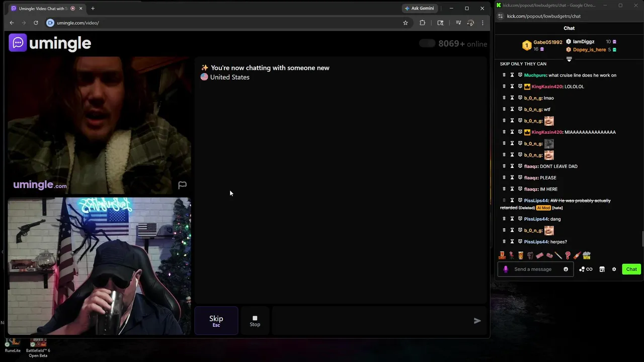This screenshot has height=362, width=644.
Task: Click Kick popout address kick.com/popout/lowbudgetrs/chat
Action: pos(544,16)
